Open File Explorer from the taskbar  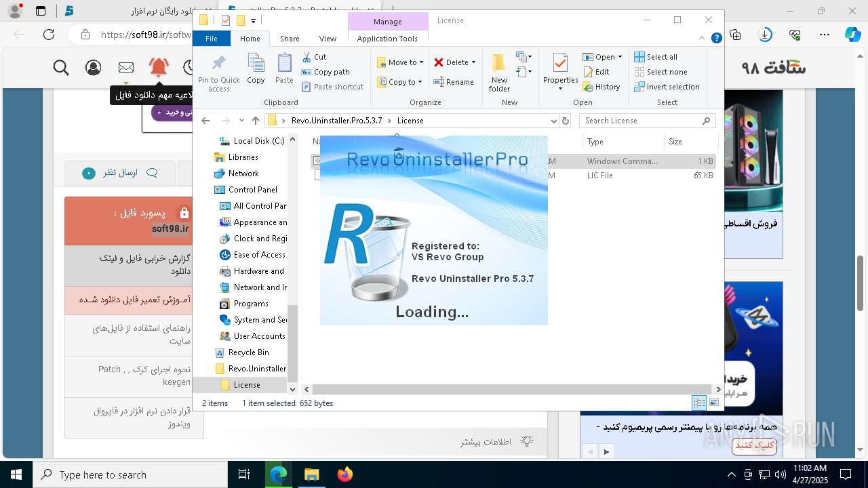coord(311,474)
